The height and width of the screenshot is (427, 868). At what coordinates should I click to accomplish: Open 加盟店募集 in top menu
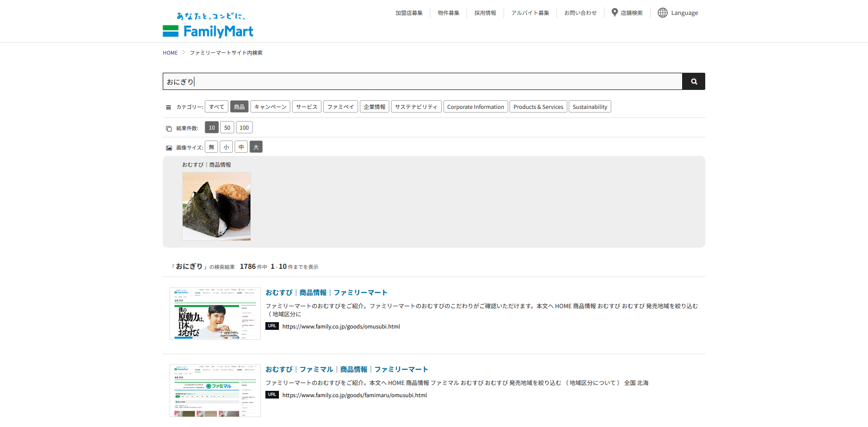coord(409,13)
